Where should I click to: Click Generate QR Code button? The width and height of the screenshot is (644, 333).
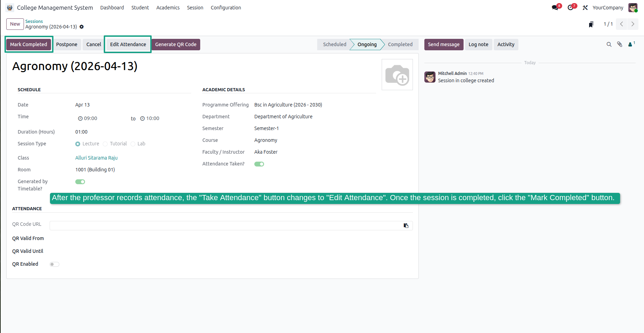176,44
